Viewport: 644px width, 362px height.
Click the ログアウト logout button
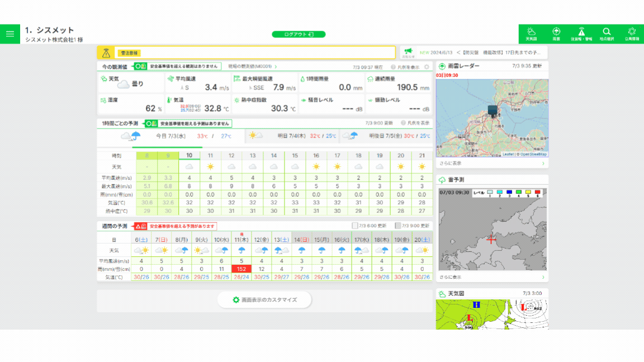coord(299,34)
